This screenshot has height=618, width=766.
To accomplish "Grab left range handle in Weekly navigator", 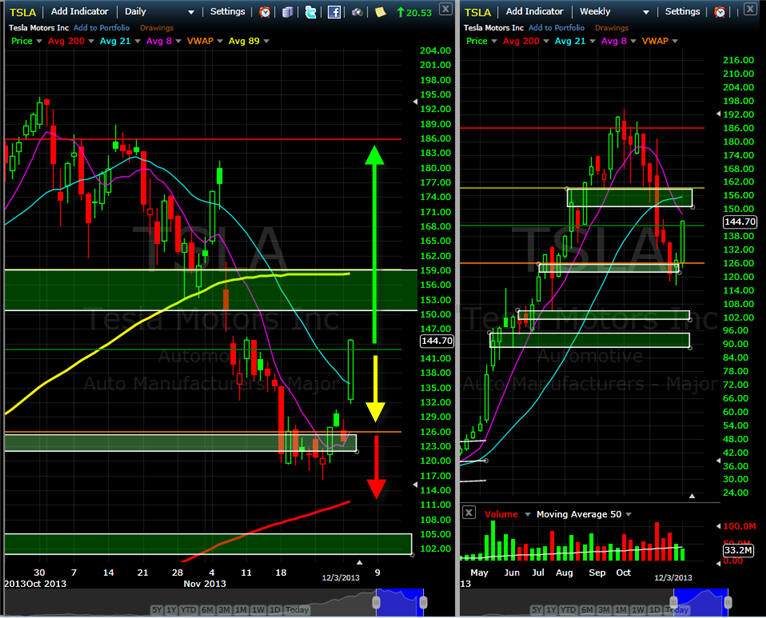I will pos(674,602).
